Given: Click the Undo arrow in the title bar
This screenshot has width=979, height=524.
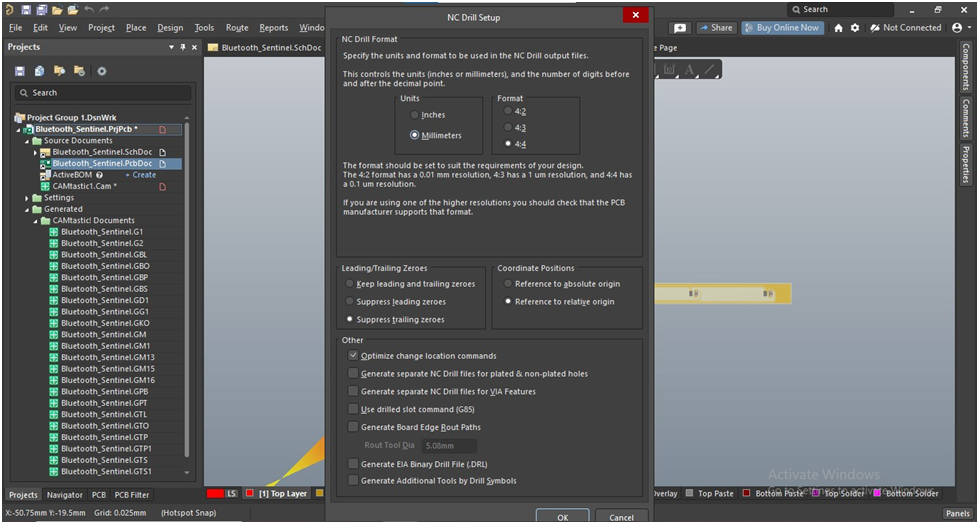Looking at the screenshot, I should (x=90, y=9).
